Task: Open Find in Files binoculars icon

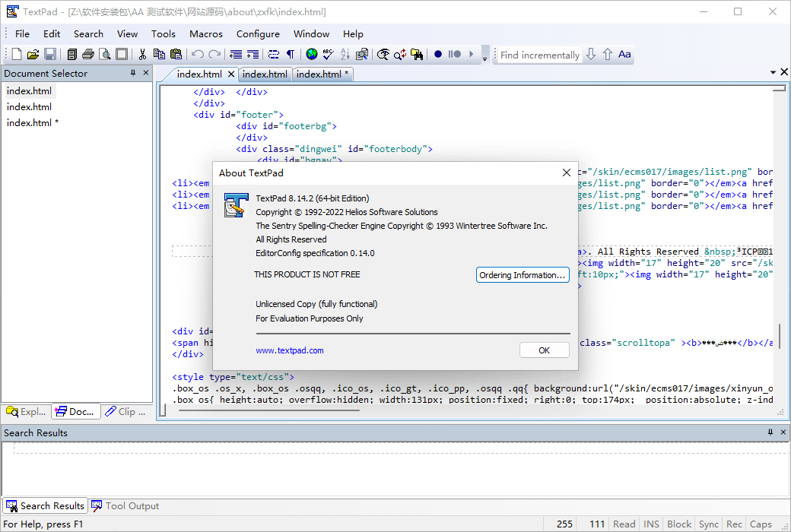Action: (417, 54)
